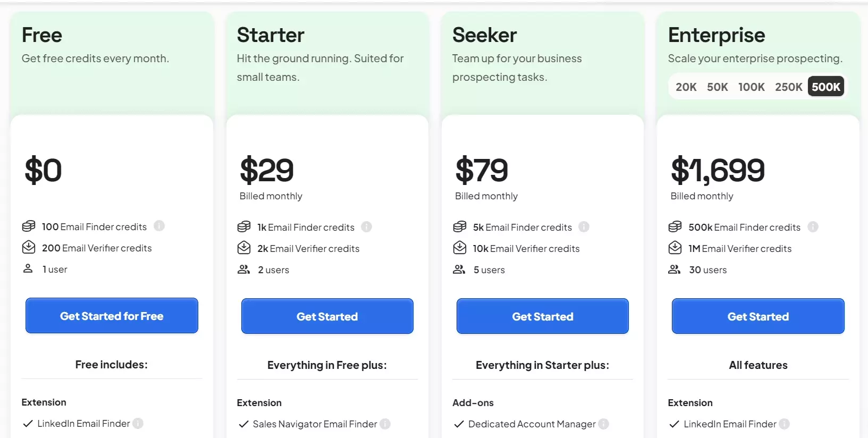Click Get Started on the Seeker plan
The image size is (868, 438).
point(542,316)
